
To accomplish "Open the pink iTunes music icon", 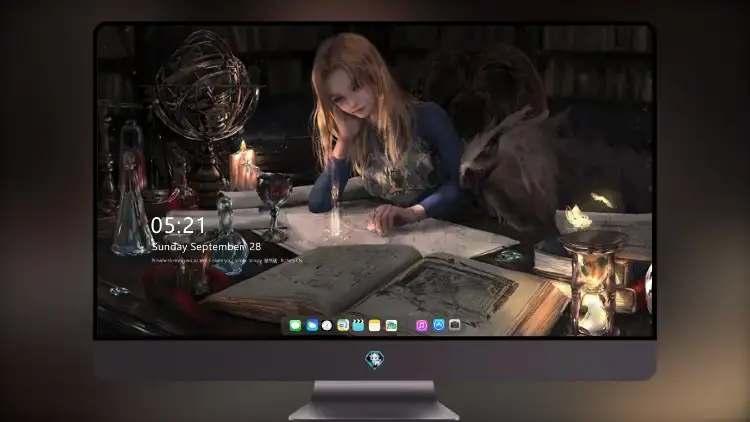I will [421, 326].
